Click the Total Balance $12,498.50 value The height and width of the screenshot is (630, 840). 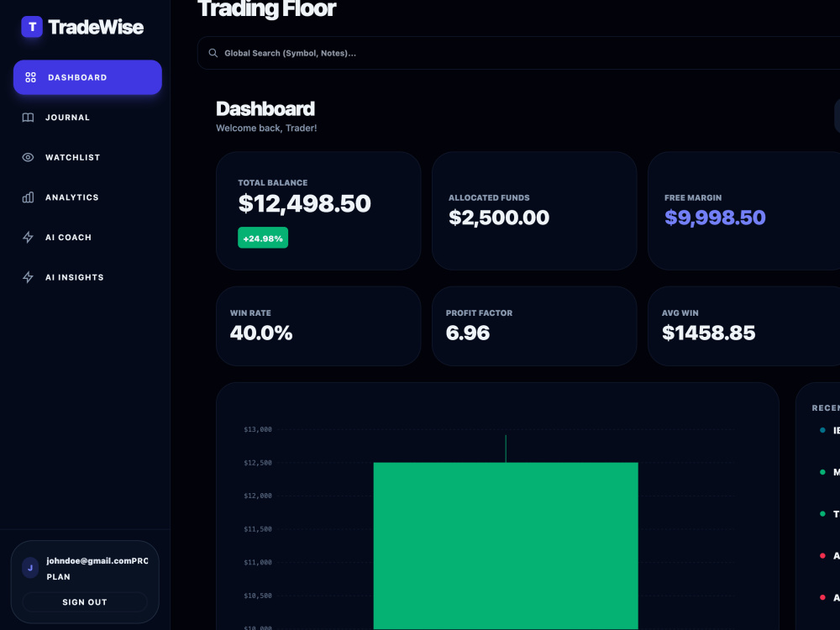[304, 203]
